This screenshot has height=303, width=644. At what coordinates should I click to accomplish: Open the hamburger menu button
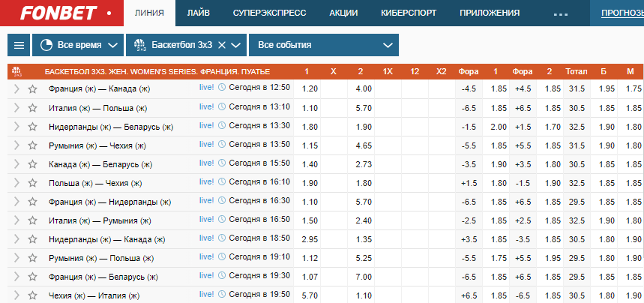19,45
